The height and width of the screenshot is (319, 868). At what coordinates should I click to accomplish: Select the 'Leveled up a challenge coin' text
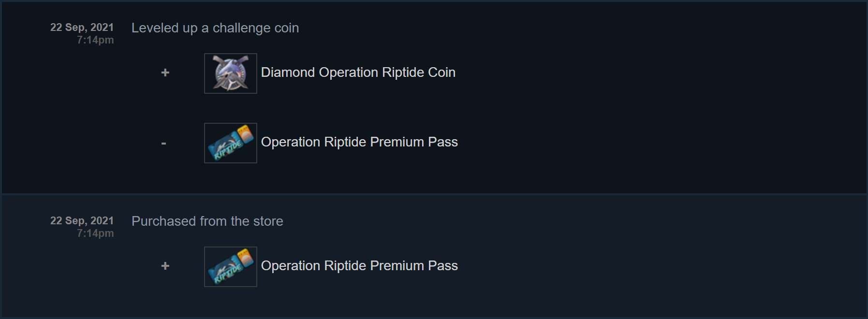[x=215, y=28]
